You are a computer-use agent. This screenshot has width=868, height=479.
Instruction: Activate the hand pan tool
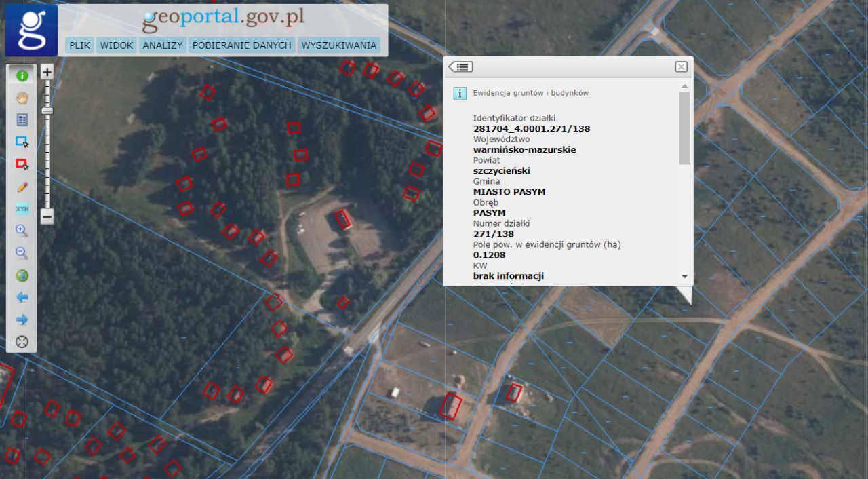(x=22, y=98)
